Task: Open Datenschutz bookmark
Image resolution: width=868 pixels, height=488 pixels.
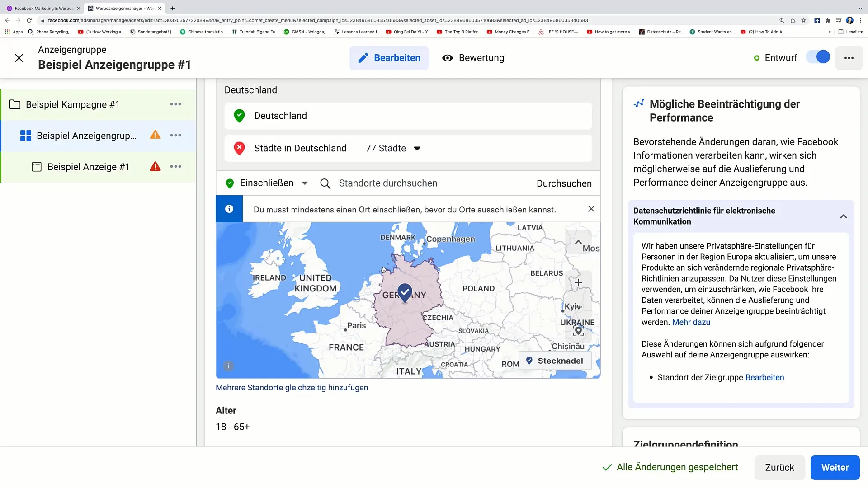Action: [661, 32]
